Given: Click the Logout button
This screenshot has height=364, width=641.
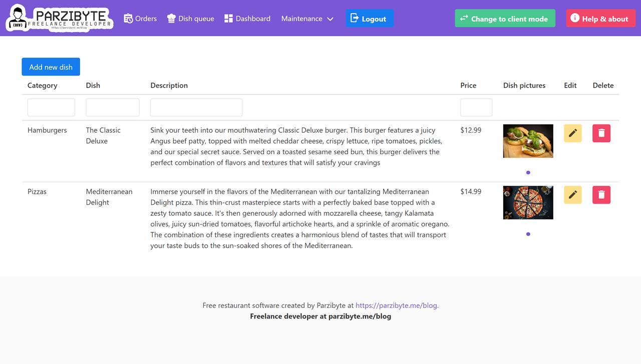Looking at the screenshot, I should 370,19.
